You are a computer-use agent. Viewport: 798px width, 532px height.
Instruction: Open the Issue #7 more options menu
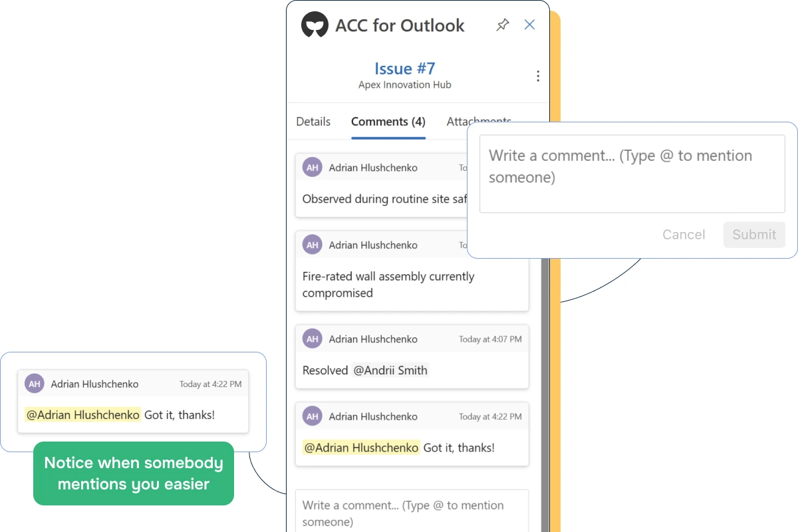[538, 76]
